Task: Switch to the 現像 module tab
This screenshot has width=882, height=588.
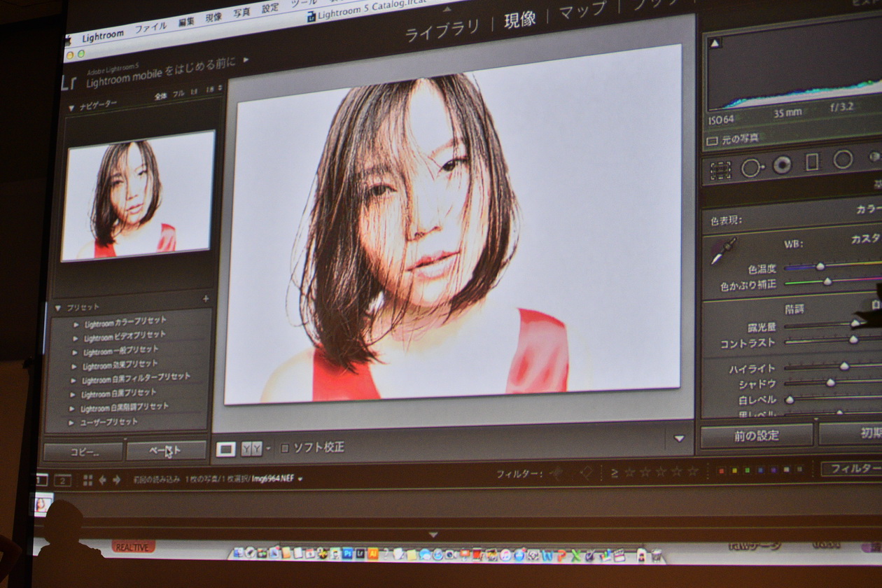Action: [x=520, y=20]
